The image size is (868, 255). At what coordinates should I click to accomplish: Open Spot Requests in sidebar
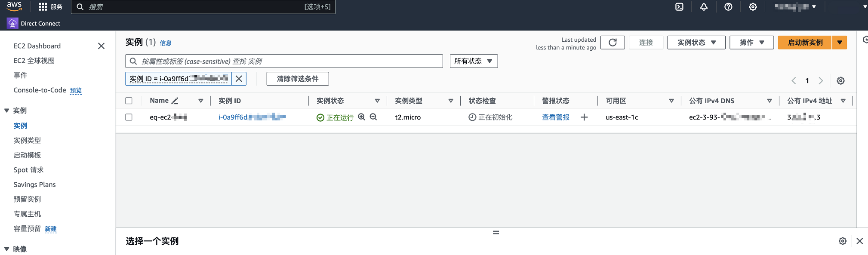coord(28,170)
